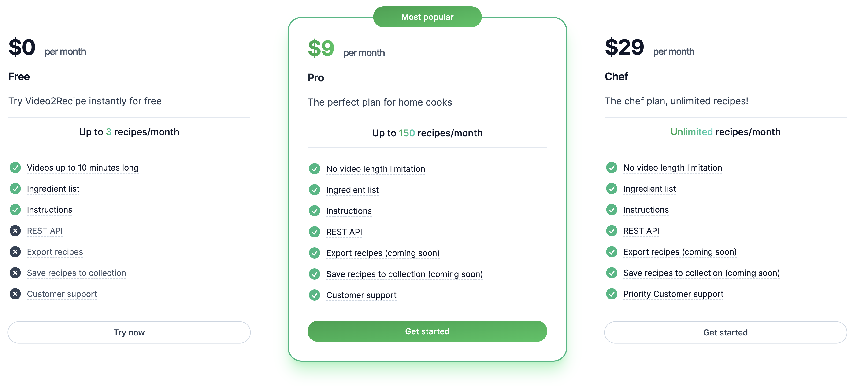The width and height of the screenshot is (868, 386).
Task: Click the checkmark beside Chef Export recipes
Action: [612, 252]
